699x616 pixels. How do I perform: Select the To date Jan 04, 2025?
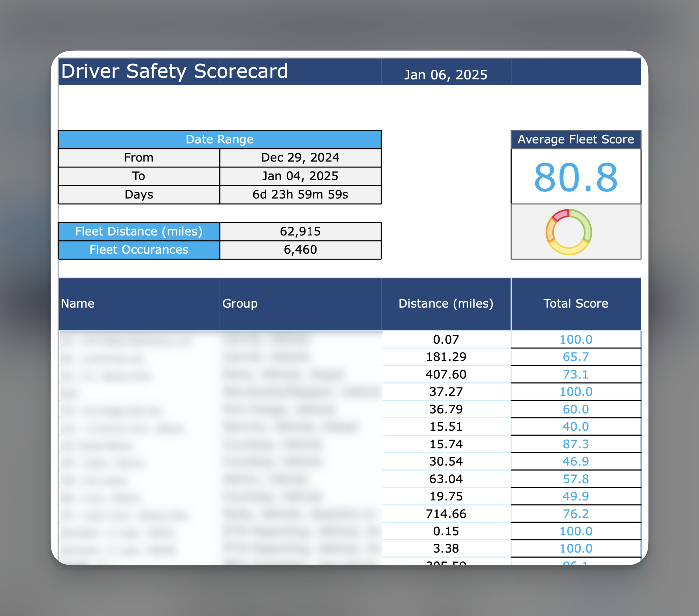tap(300, 176)
